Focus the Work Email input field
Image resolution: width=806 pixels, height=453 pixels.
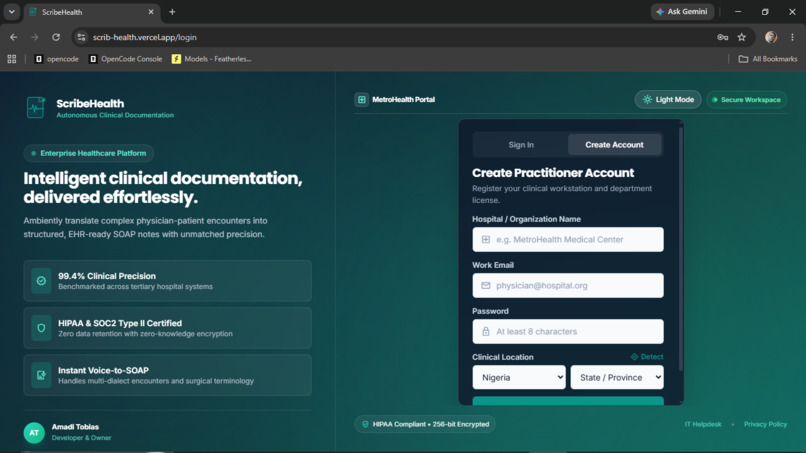567,285
